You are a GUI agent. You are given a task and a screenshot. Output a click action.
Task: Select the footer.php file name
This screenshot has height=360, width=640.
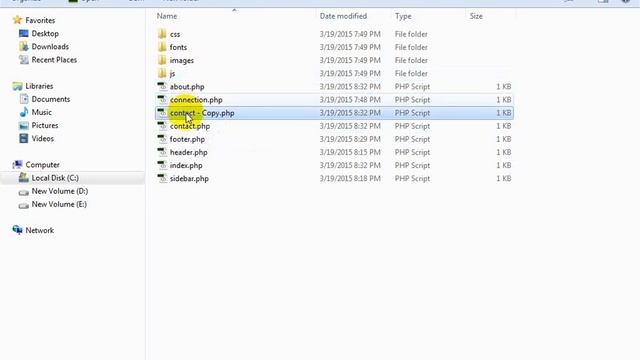pyautogui.click(x=187, y=139)
